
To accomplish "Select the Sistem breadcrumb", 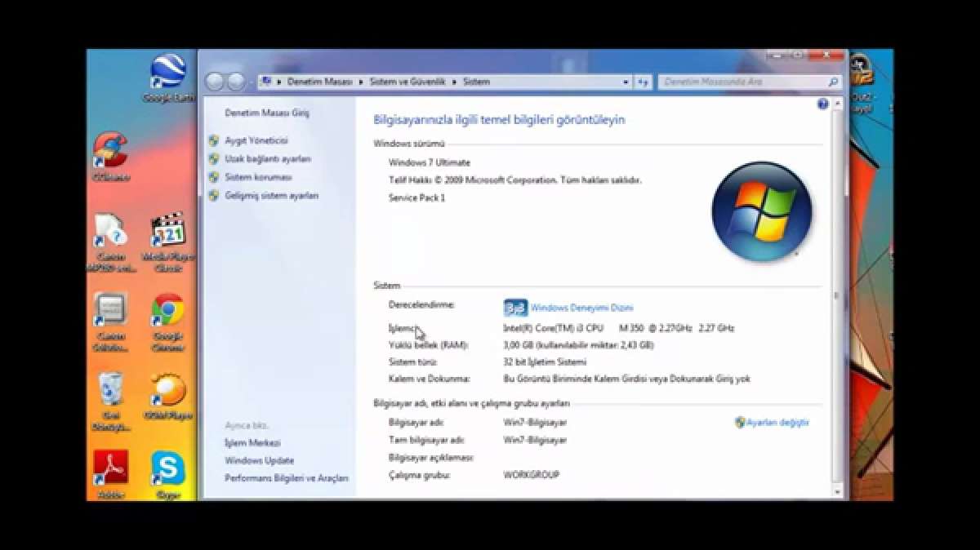I will coord(476,82).
